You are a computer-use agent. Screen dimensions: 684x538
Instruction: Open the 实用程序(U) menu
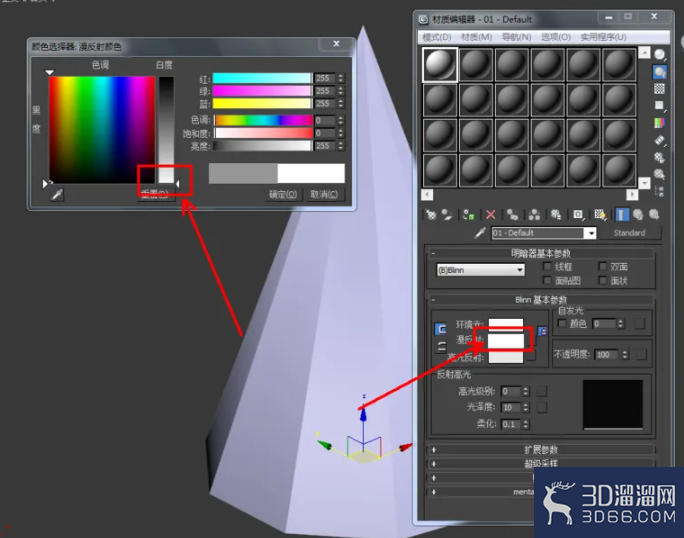[x=603, y=37]
